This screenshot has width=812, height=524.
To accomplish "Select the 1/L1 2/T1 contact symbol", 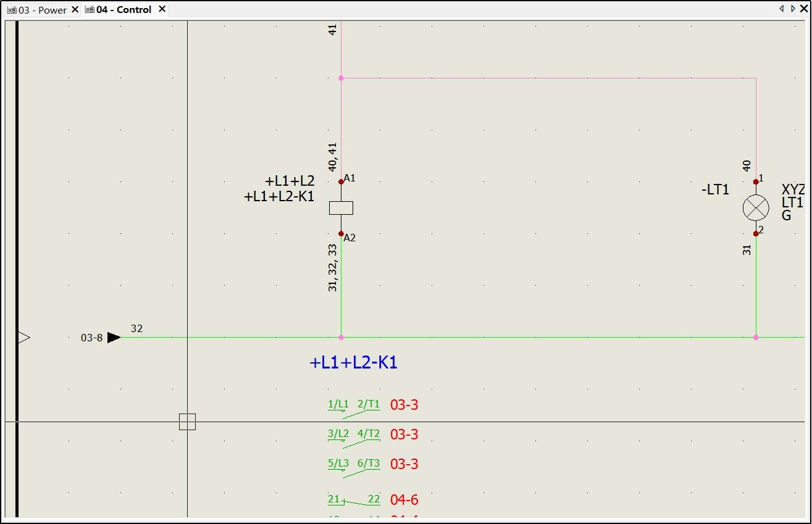I will point(354,409).
